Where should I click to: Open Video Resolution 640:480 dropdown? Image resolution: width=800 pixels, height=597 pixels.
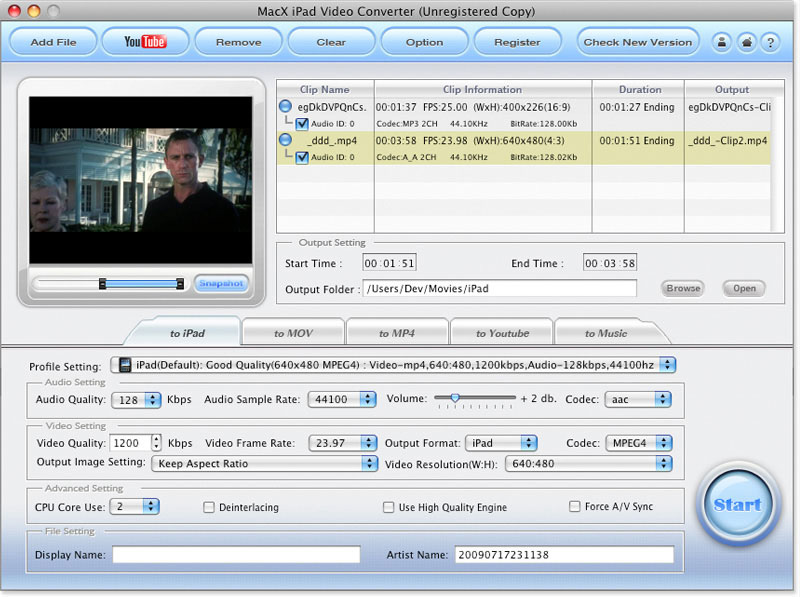[x=589, y=463]
